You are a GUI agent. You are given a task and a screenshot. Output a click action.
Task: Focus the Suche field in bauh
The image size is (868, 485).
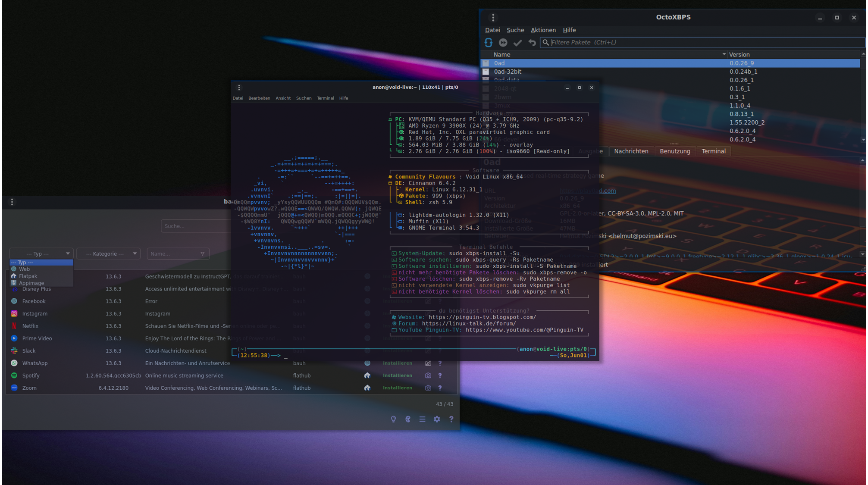click(196, 226)
